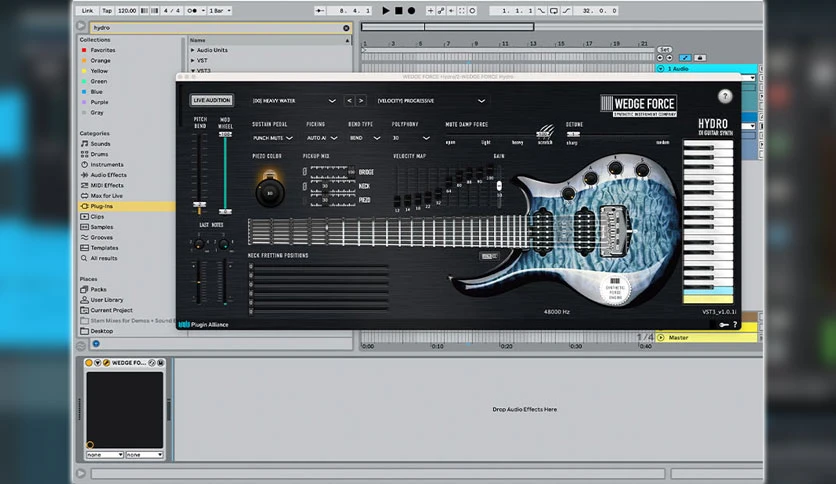Viewport: 836px width, 484px height.
Task: Sort browser results by the Name column
Action: pyautogui.click(x=269, y=41)
